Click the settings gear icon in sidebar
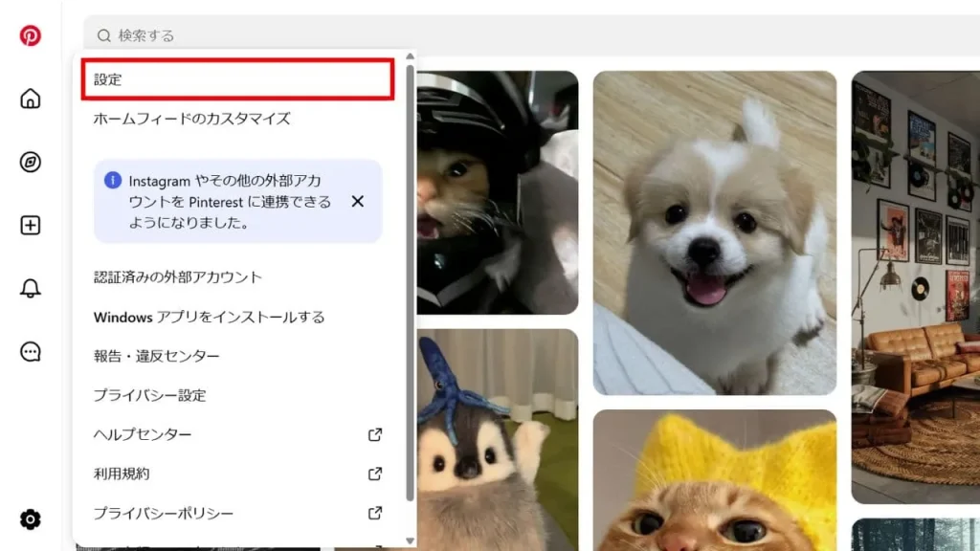The width and height of the screenshot is (980, 551). pyautogui.click(x=30, y=519)
